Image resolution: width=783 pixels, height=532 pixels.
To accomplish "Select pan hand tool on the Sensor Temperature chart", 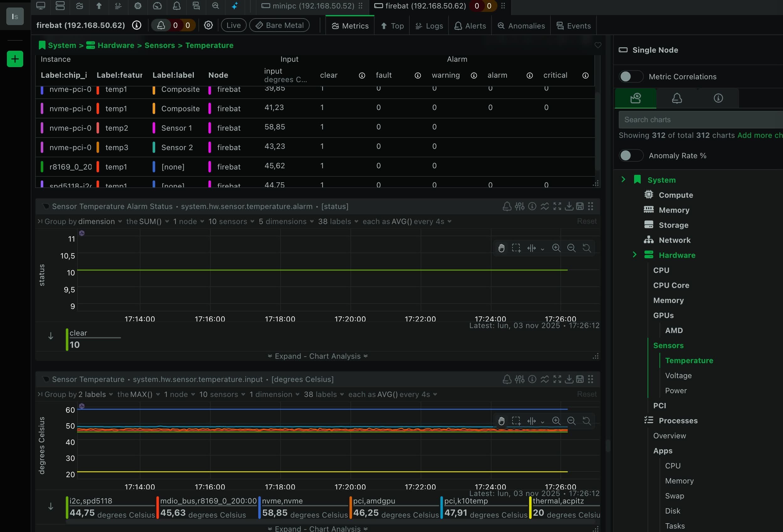I will (x=501, y=421).
